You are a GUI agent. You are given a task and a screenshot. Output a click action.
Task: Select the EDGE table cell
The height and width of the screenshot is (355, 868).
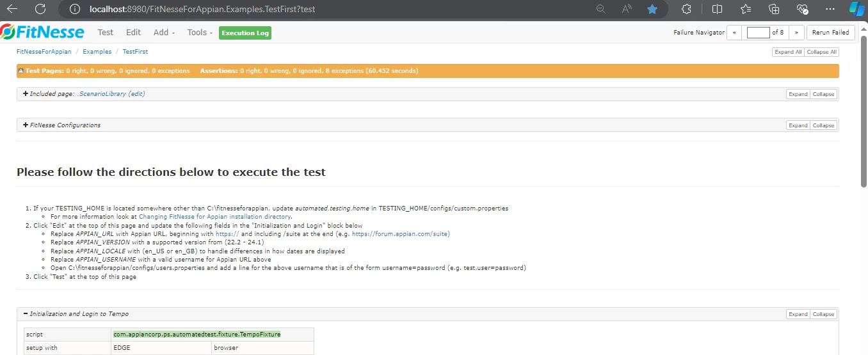tap(161, 348)
